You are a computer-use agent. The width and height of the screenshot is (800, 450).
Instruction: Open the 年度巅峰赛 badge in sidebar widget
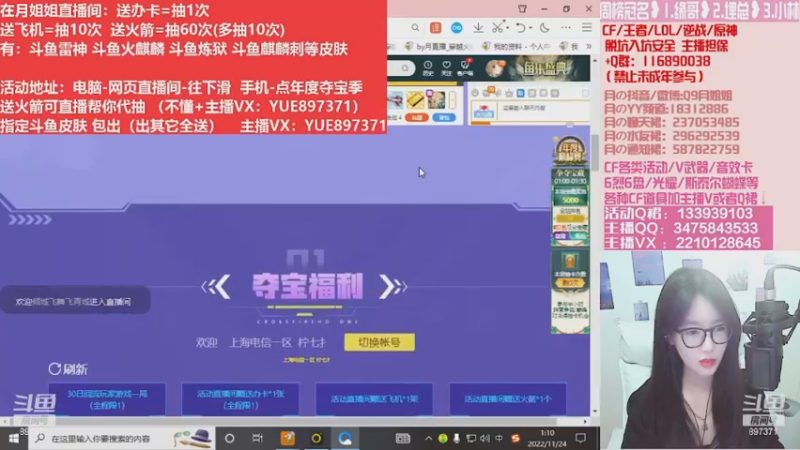[x=570, y=151]
